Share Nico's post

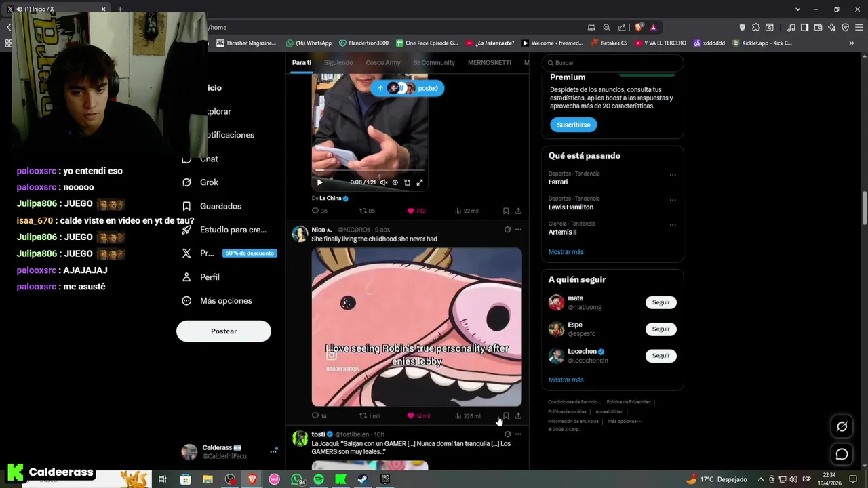518,415
